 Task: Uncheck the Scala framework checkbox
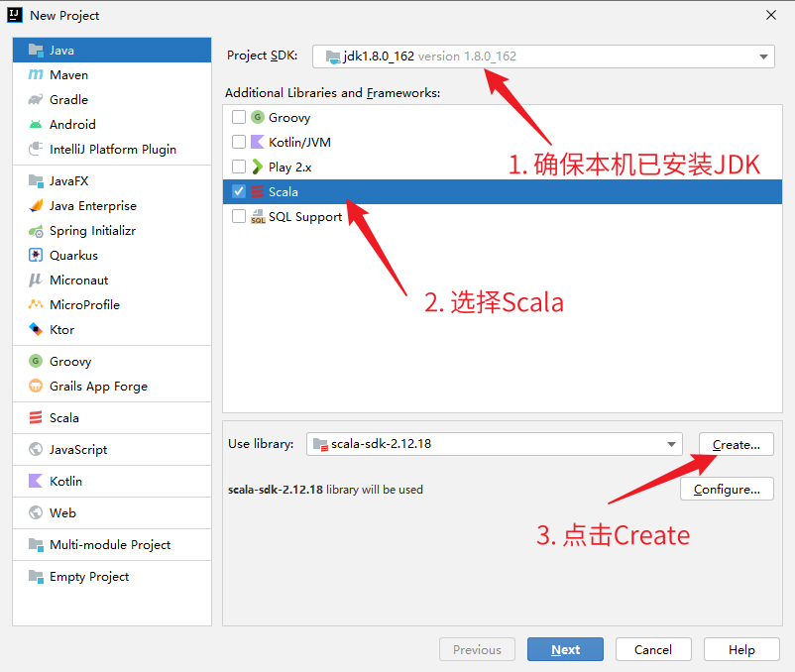point(239,191)
